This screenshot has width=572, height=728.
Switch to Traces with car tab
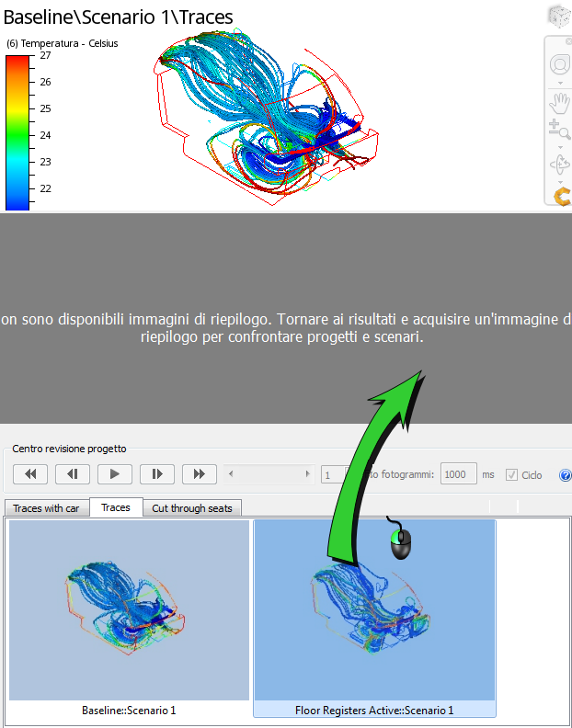(46, 508)
